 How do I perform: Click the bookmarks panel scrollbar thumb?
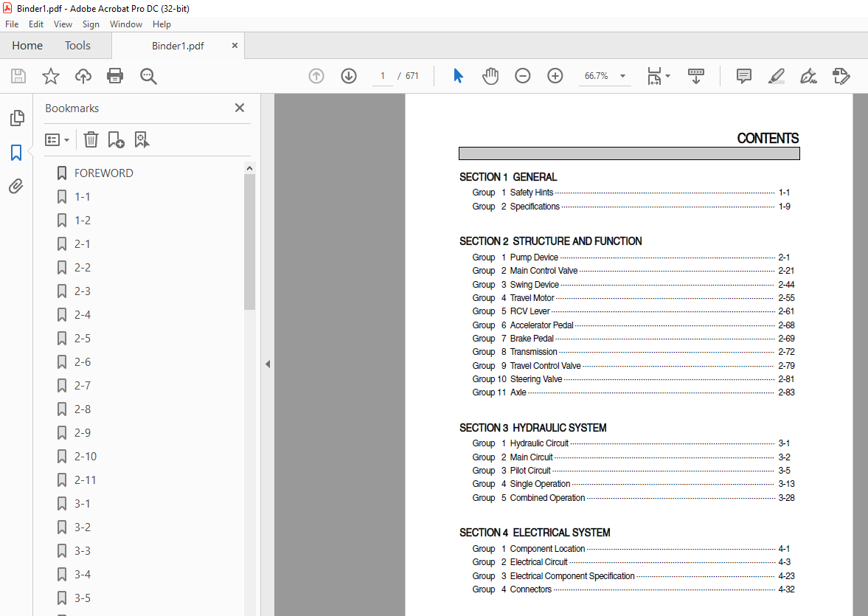click(x=249, y=243)
